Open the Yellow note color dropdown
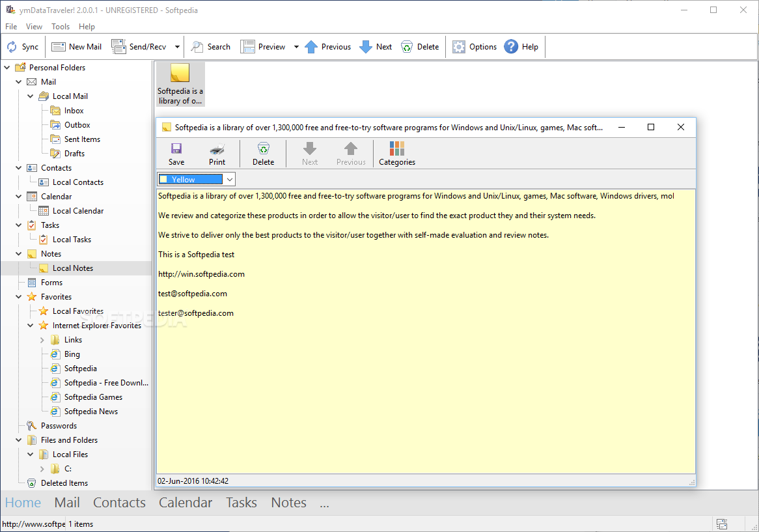Screen dimensions: 759x532 (x=229, y=180)
